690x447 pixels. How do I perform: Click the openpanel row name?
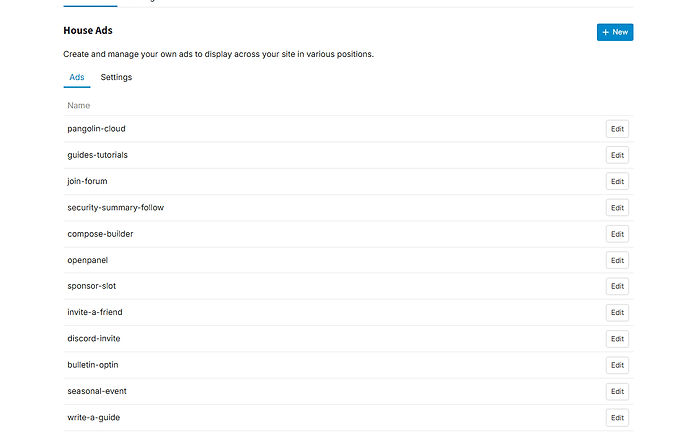(88, 260)
